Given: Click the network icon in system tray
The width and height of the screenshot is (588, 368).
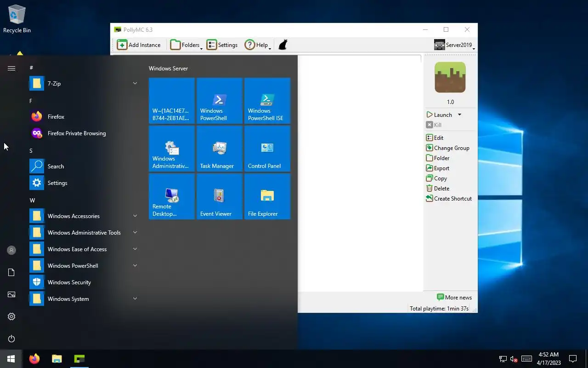Looking at the screenshot, I should coord(503,359).
